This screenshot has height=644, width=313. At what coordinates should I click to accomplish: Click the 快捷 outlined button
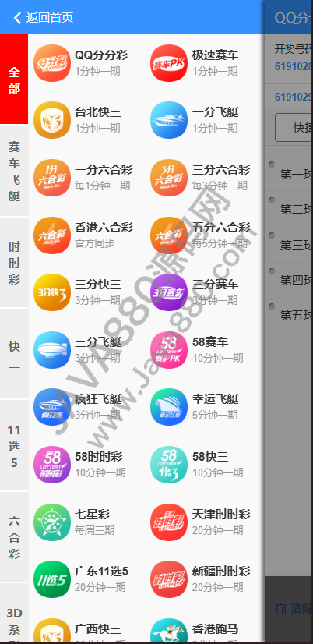pos(294,128)
